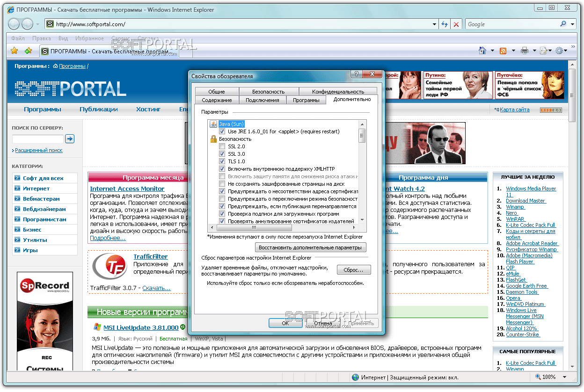Open Favorites Center star icon
Image resolution: width=584 pixels, height=392 pixels.
pos(14,51)
